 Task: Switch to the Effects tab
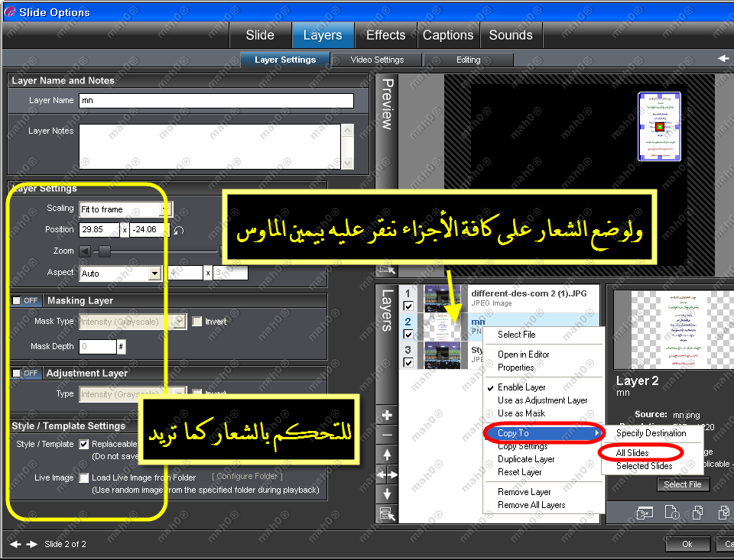(x=385, y=35)
